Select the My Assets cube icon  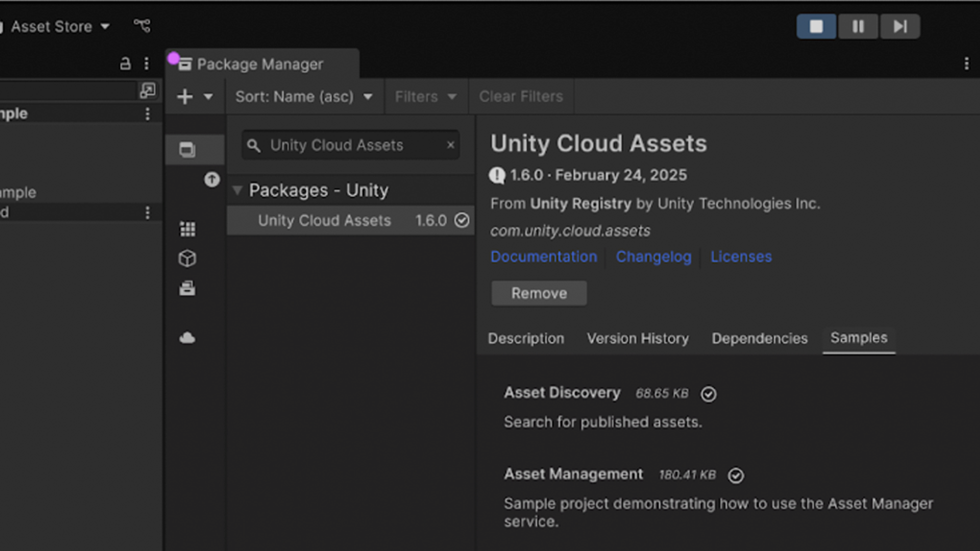[x=187, y=259]
